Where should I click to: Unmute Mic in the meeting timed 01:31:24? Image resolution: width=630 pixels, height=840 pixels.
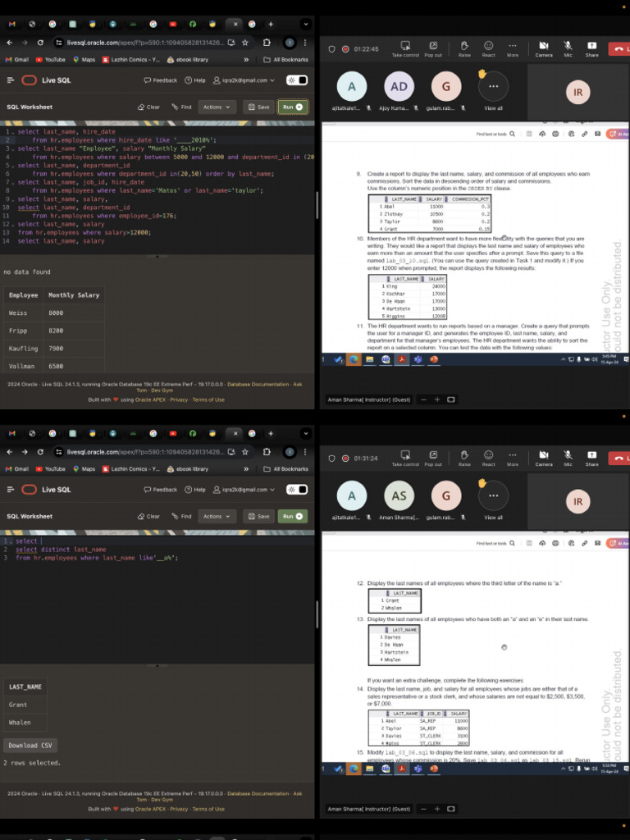[568, 458]
